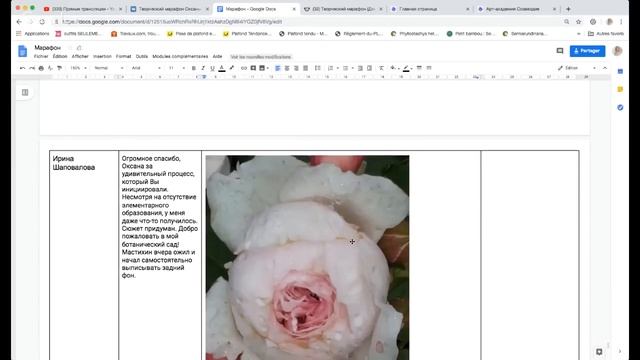640x360 pixels.
Task: Open the font size dropdown
Action: 176,68
